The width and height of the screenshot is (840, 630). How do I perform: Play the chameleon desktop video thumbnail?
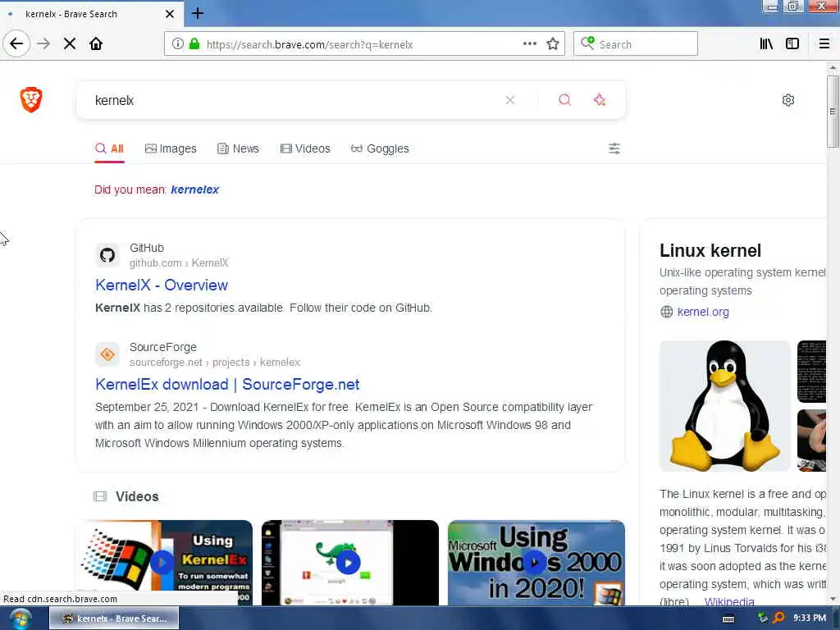(x=349, y=563)
